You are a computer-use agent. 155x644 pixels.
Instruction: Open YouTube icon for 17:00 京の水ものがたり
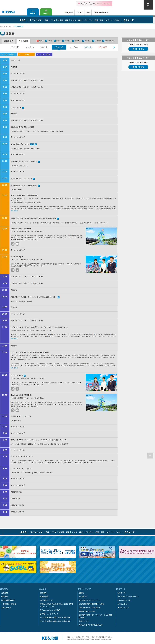[17, 244]
